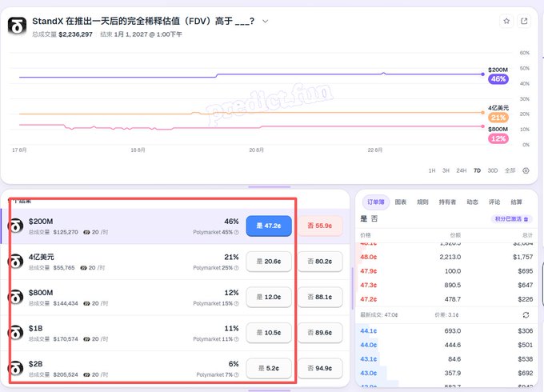Open the 规则 tab
This screenshot has height=392, width=544.
[422, 202]
